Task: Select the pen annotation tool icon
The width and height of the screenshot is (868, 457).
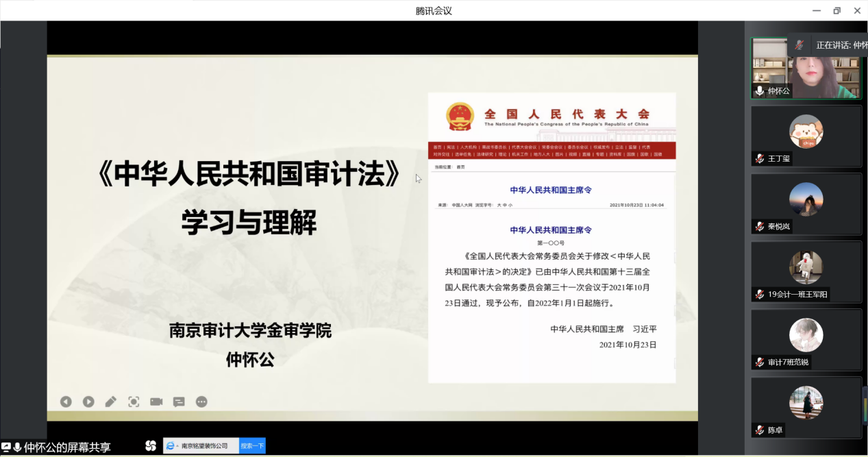Action: click(111, 402)
